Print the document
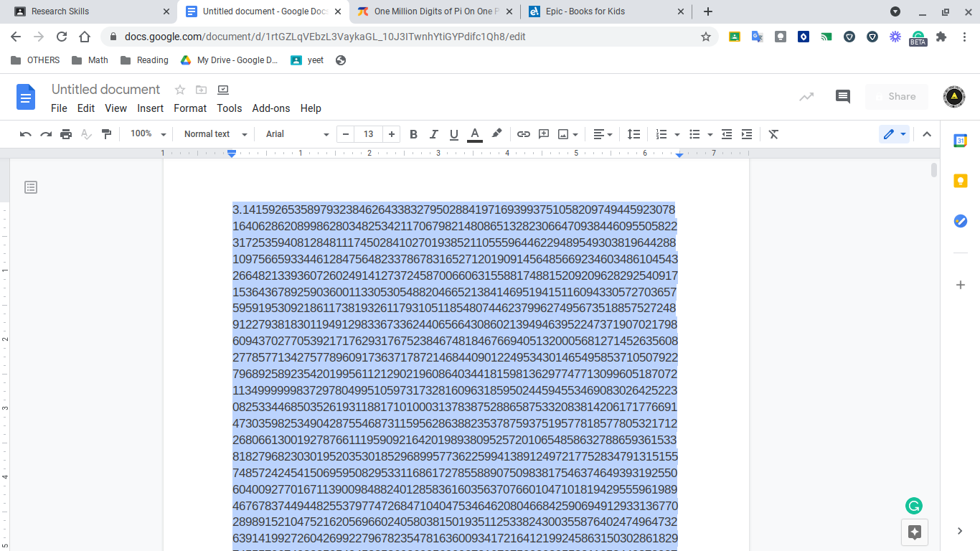The image size is (980, 551). [x=65, y=134]
